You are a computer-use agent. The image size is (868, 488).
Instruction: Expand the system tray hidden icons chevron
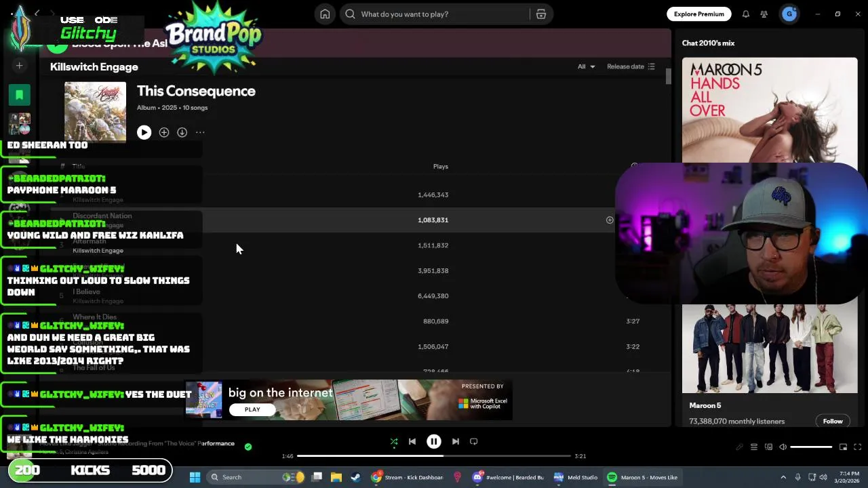pos(783,477)
